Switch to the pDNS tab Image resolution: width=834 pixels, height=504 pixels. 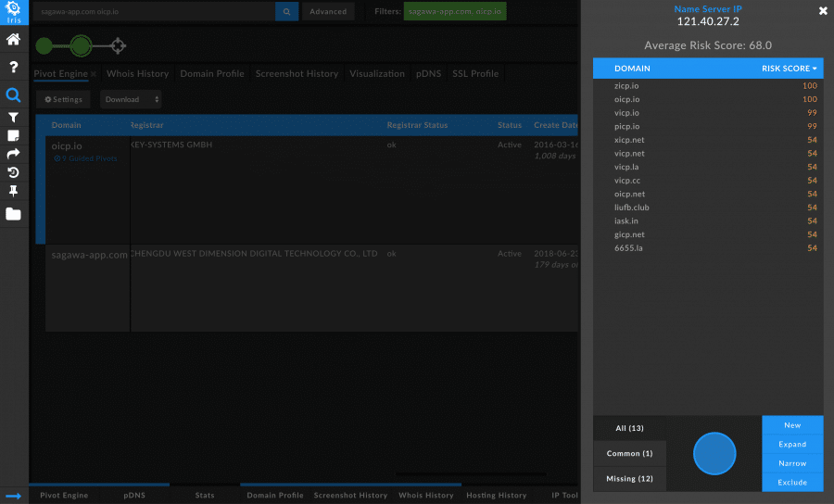point(429,73)
